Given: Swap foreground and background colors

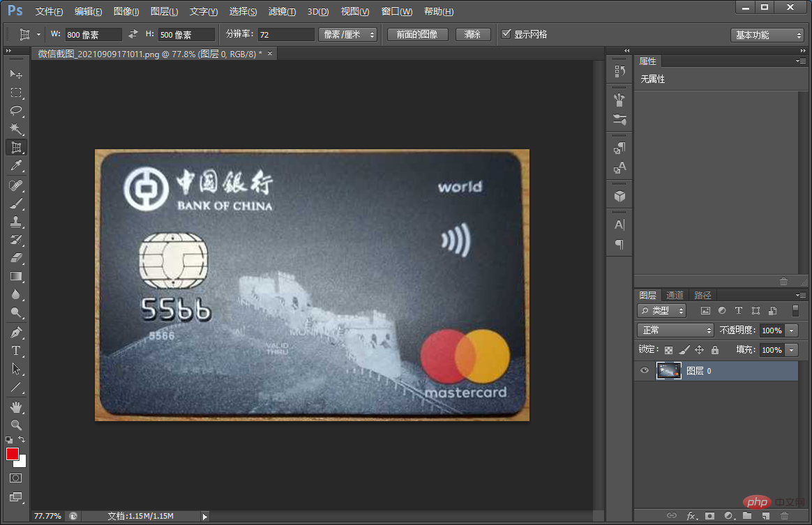Looking at the screenshot, I should [22, 439].
